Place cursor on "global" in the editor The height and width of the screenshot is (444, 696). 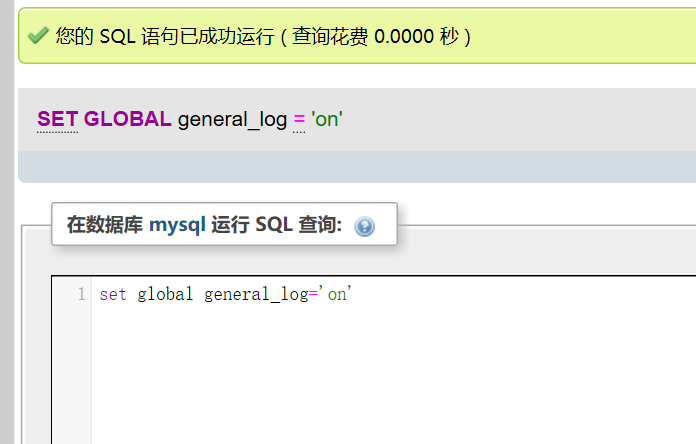coord(165,294)
